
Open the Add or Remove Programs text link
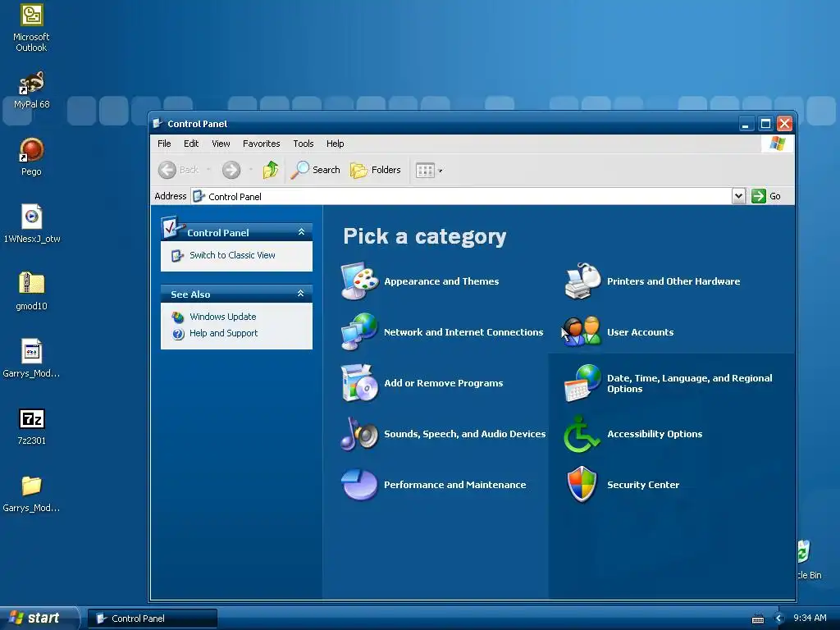444,383
